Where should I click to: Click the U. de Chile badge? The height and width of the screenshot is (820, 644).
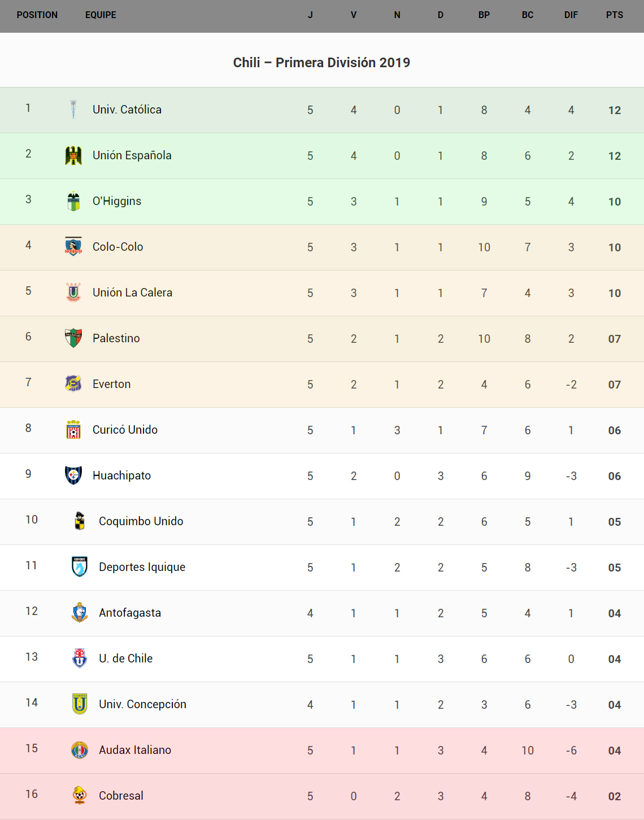click(80, 658)
